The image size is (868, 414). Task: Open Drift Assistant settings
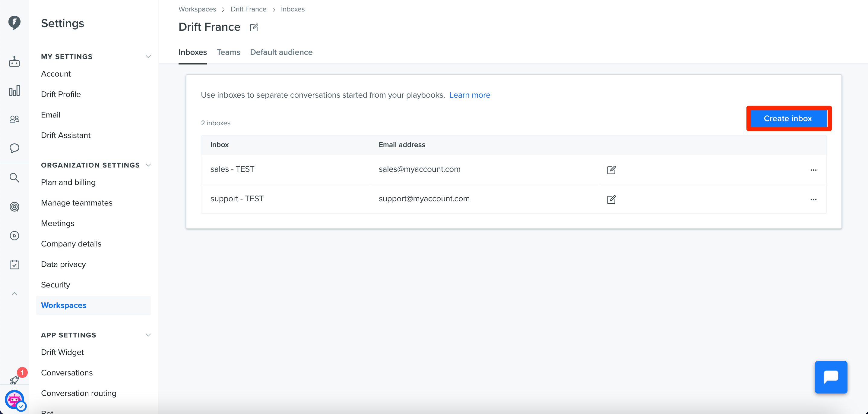[x=66, y=135]
